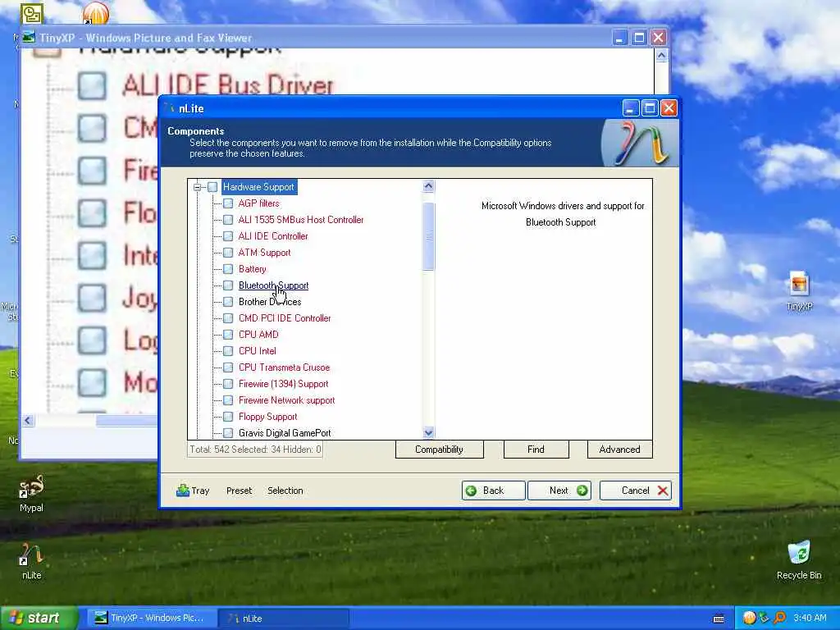Open the Selection menu
840x630 pixels.
(285, 491)
